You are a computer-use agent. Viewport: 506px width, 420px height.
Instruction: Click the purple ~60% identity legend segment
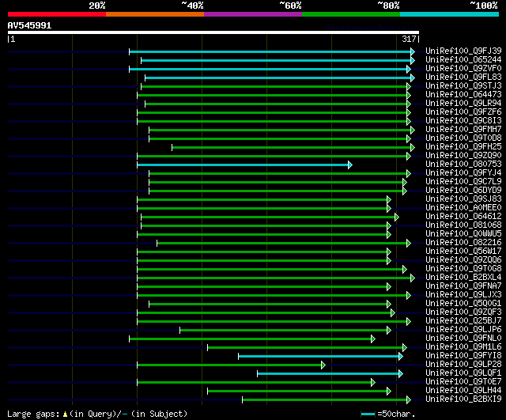click(253, 14)
